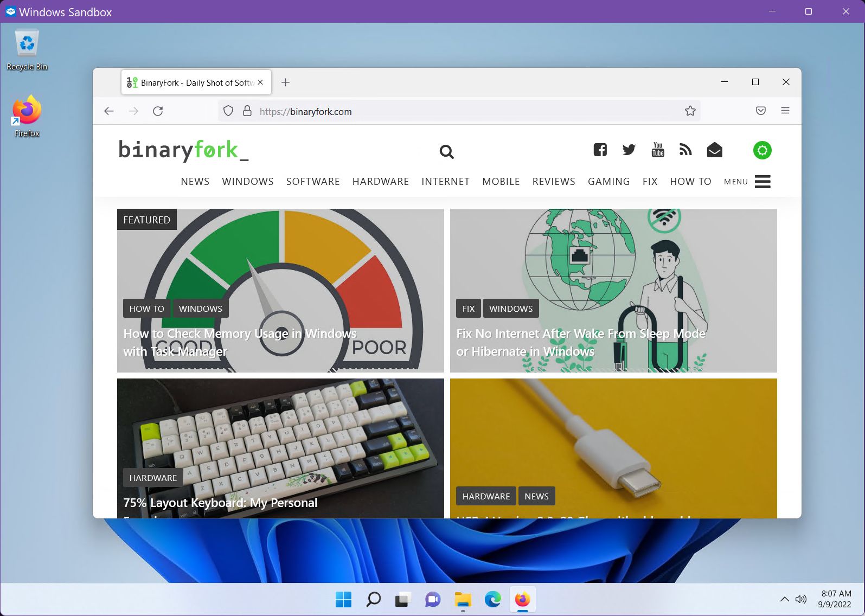Viewport: 865px width, 616px height.
Task: Open the tracking protection shield icon
Action: [x=228, y=111]
